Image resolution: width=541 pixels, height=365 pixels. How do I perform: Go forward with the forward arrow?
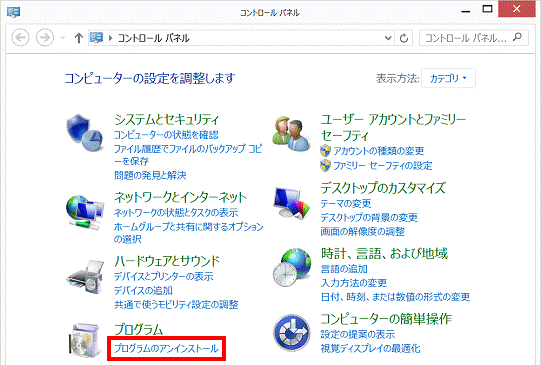[45, 37]
